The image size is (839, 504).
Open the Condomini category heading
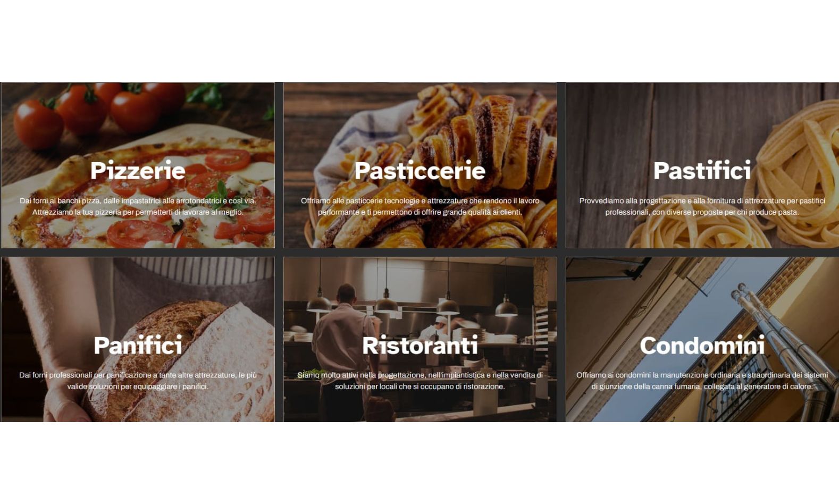point(702,345)
